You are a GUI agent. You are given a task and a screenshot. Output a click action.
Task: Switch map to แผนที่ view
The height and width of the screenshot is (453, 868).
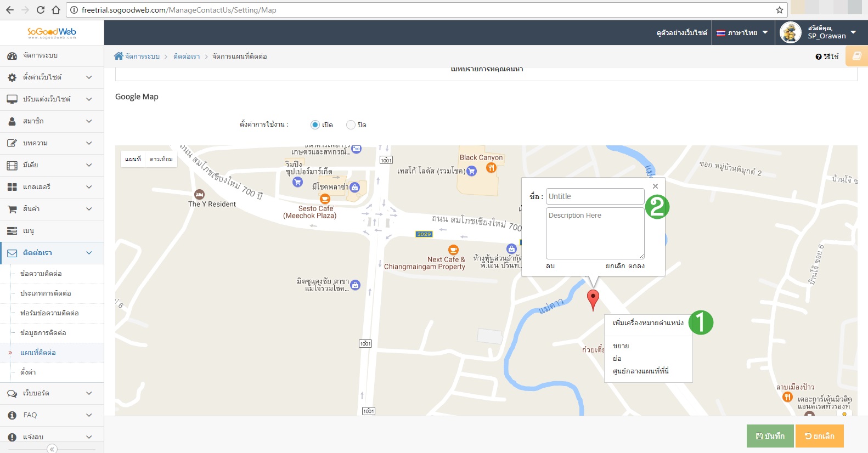click(x=133, y=159)
